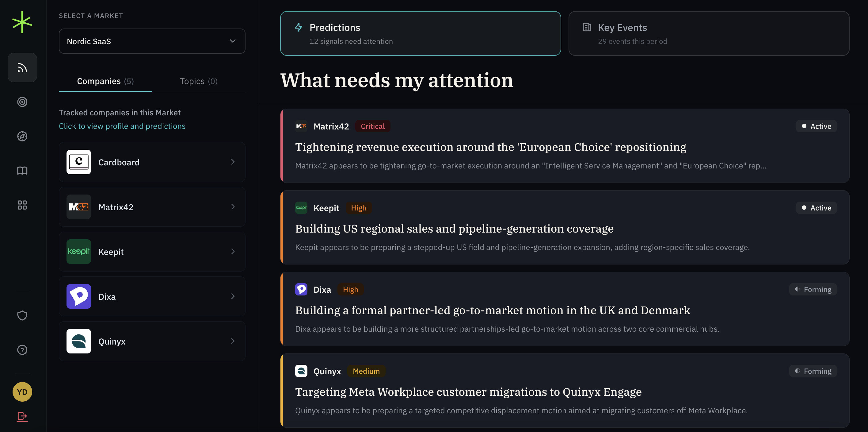
Task: Open Dixa company name in list
Action: (x=107, y=297)
